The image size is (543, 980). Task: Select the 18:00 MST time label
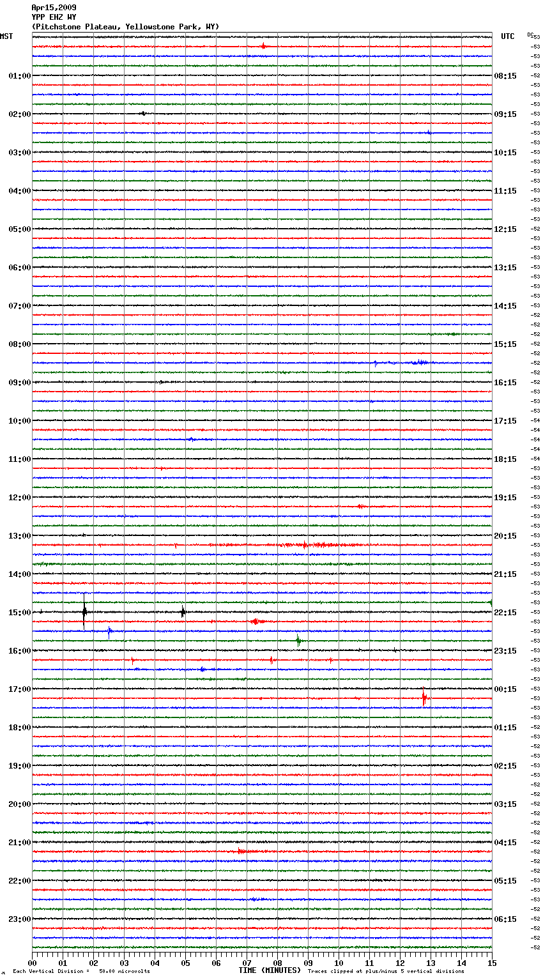19,728
